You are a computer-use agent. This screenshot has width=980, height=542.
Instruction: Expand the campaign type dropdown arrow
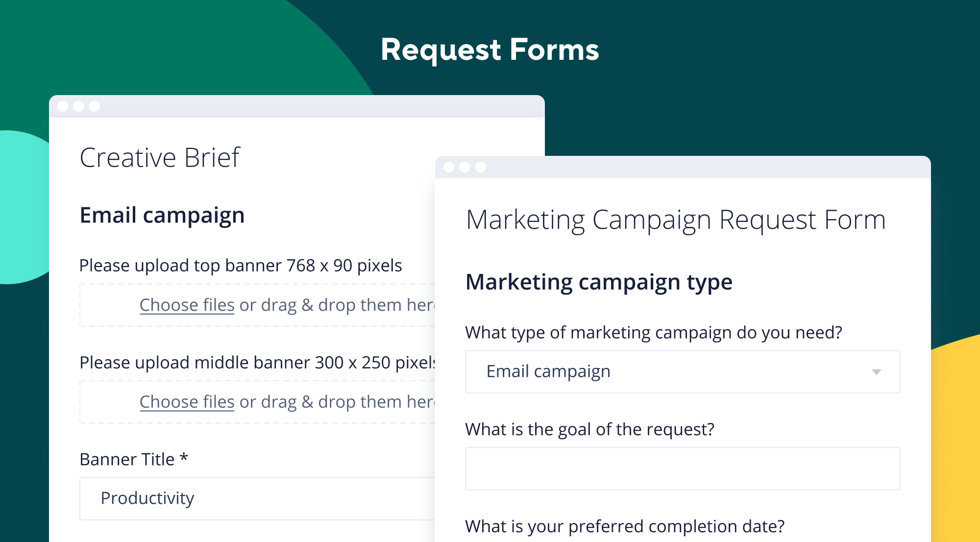pos(876,372)
